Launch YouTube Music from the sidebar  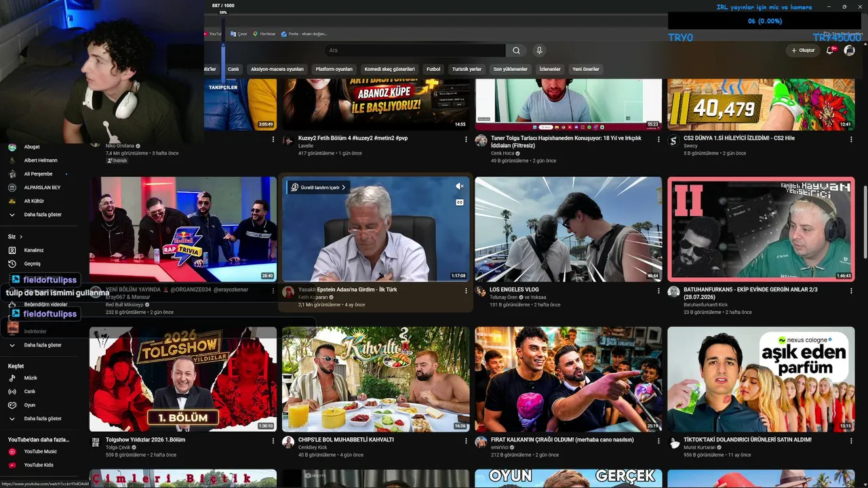click(41, 451)
